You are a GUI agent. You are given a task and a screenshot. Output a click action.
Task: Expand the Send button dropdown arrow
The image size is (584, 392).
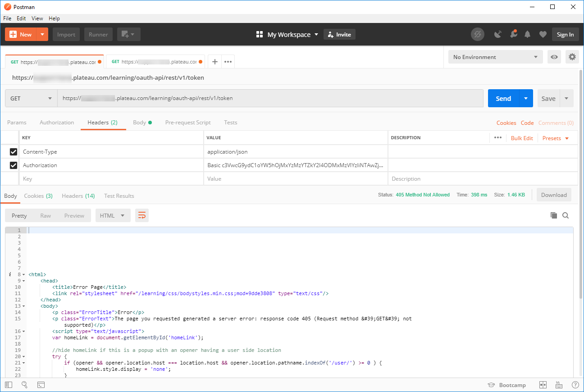526,98
